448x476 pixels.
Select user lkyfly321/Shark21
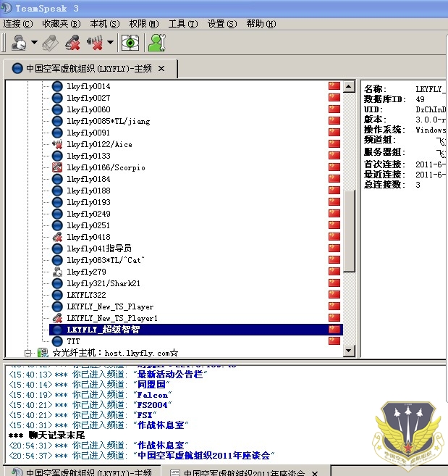point(103,283)
